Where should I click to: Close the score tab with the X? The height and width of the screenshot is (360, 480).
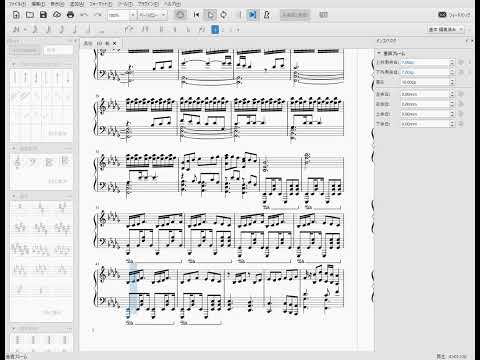[115, 43]
